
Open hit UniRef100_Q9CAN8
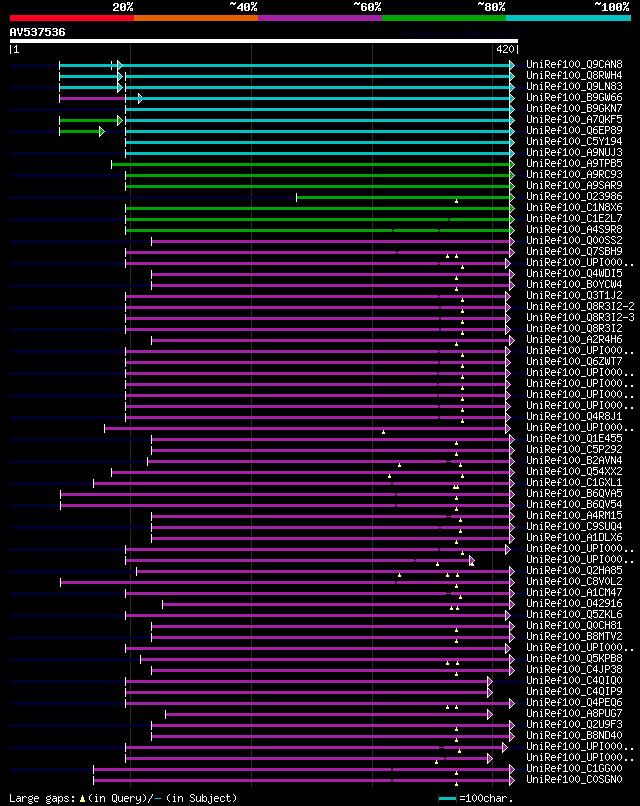[574, 64]
